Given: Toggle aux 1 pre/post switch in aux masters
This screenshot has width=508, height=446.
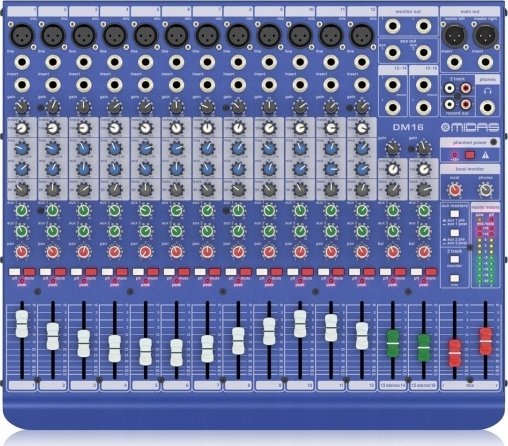Looking at the screenshot, I should tap(454, 214).
